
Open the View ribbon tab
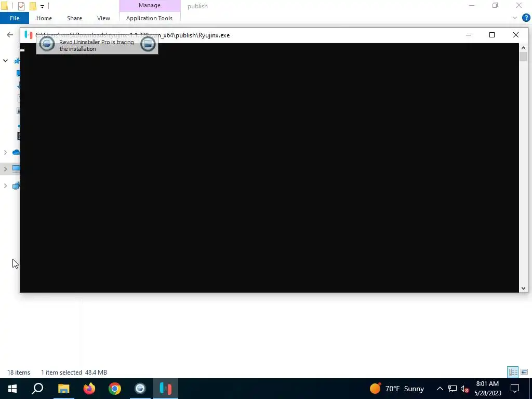tap(103, 18)
